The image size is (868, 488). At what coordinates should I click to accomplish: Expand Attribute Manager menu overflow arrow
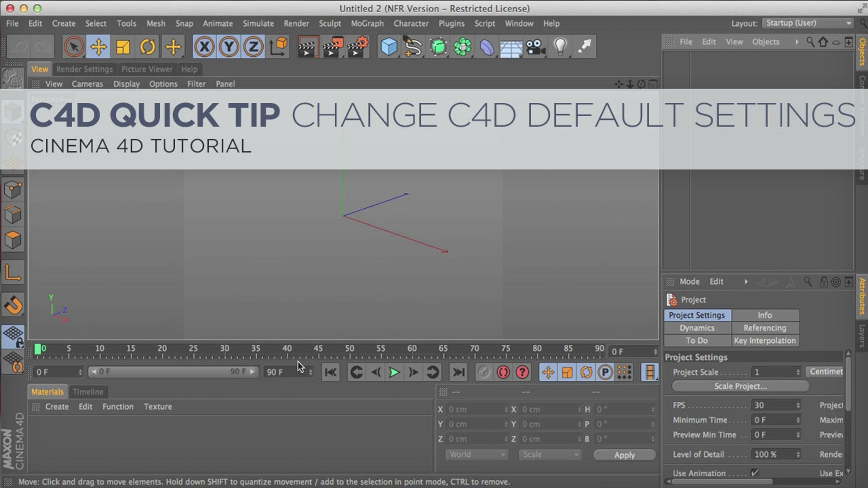pyautogui.click(x=746, y=282)
